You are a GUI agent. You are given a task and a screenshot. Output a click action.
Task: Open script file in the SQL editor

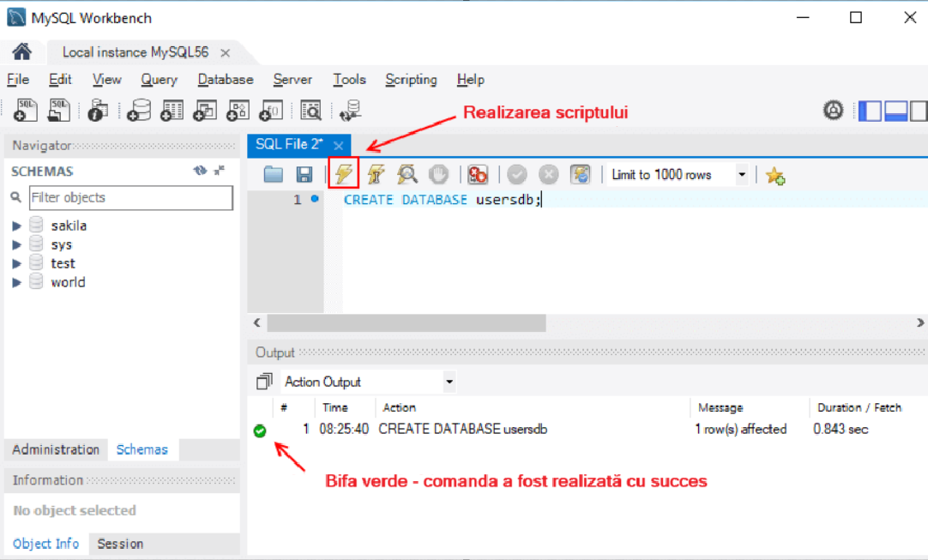[273, 174]
